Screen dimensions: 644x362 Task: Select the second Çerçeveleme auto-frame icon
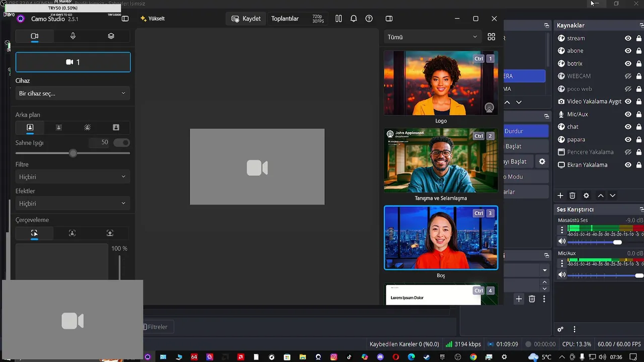(72, 233)
